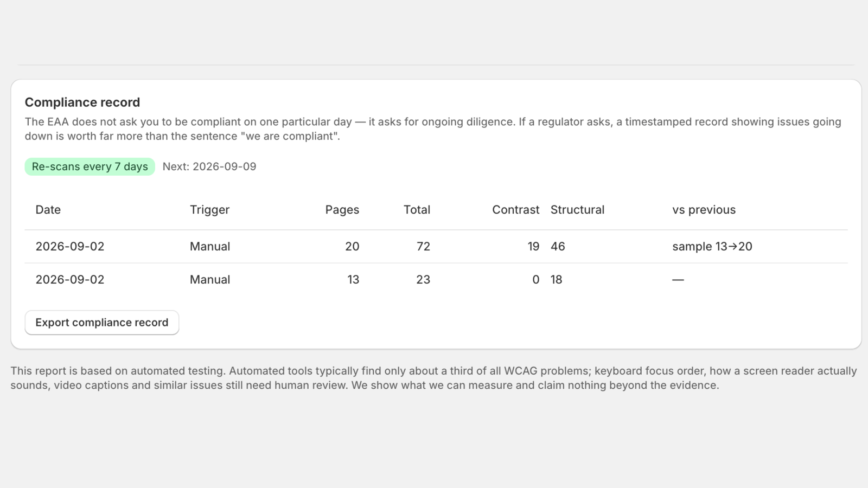
Task: Select total value 23 in second row
Action: click(x=423, y=280)
